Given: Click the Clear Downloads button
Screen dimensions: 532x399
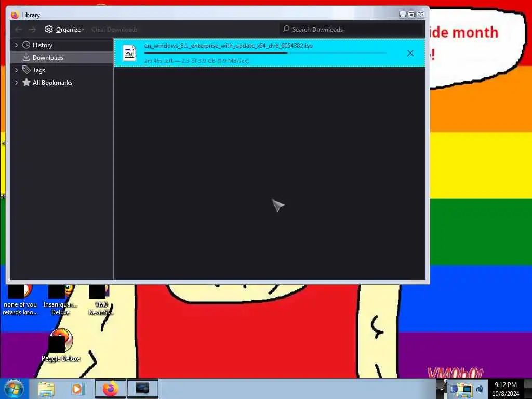Looking at the screenshot, I should coord(114,30).
